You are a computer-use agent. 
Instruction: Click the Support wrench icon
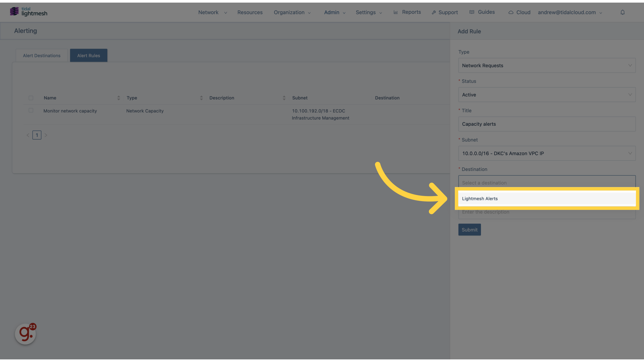[434, 12]
